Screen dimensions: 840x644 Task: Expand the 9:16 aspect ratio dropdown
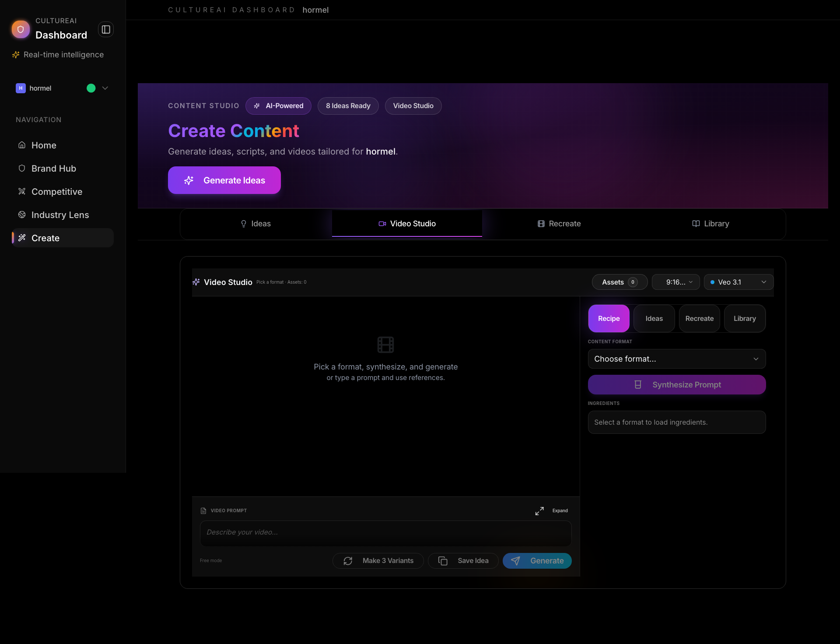coord(675,282)
